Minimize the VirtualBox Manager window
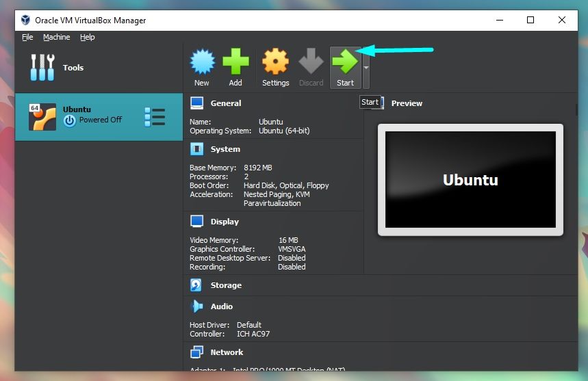The height and width of the screenshot is (381, 588). pyautogui.click(x=500, y=20)
